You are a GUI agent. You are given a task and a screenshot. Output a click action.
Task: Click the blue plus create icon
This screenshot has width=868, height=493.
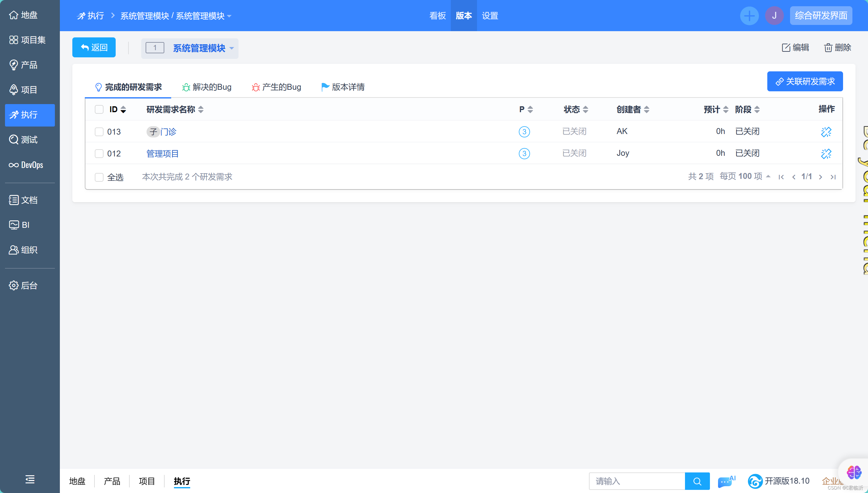click(x=749, y=16)
